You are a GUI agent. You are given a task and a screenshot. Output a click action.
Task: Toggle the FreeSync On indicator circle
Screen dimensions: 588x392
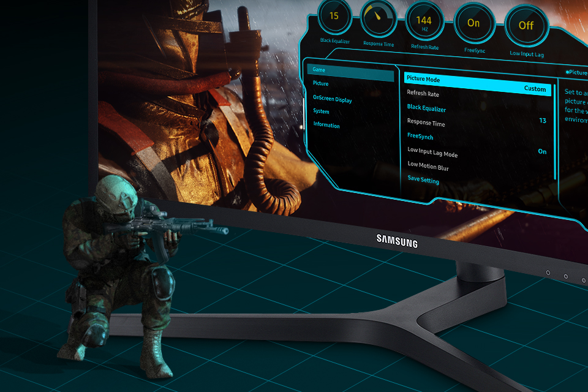(474, 24)
